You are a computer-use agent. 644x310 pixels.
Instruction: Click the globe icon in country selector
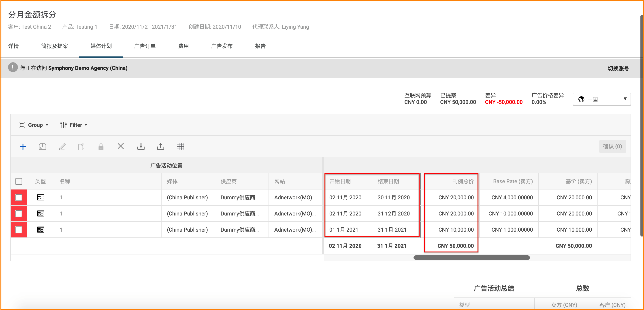[581, 99]
